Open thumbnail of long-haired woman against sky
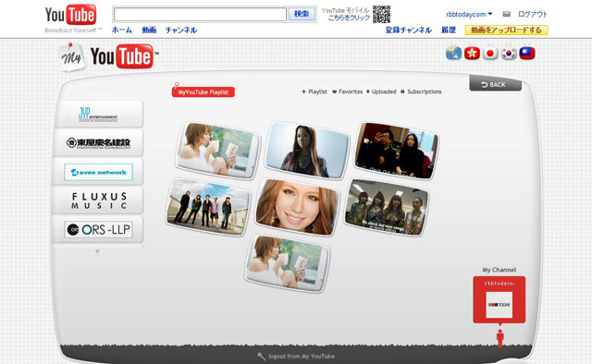 tap(307, 151)
